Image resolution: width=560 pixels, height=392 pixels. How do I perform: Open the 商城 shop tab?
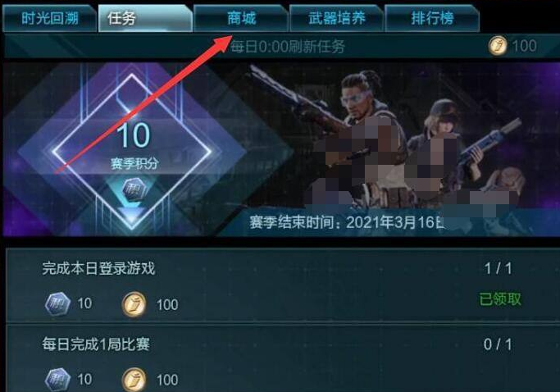click(x=241, y=18)
